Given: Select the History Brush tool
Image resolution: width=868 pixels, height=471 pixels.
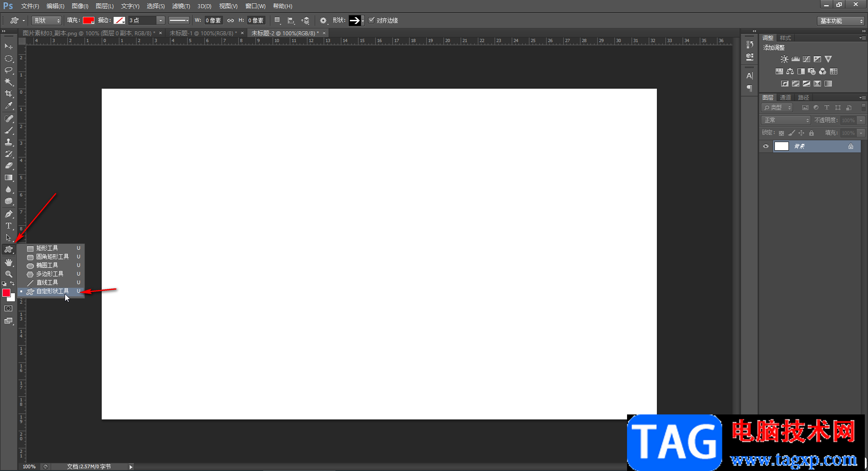Looking at the screenshot, I should pyautogui.click(x=9, y=154).
